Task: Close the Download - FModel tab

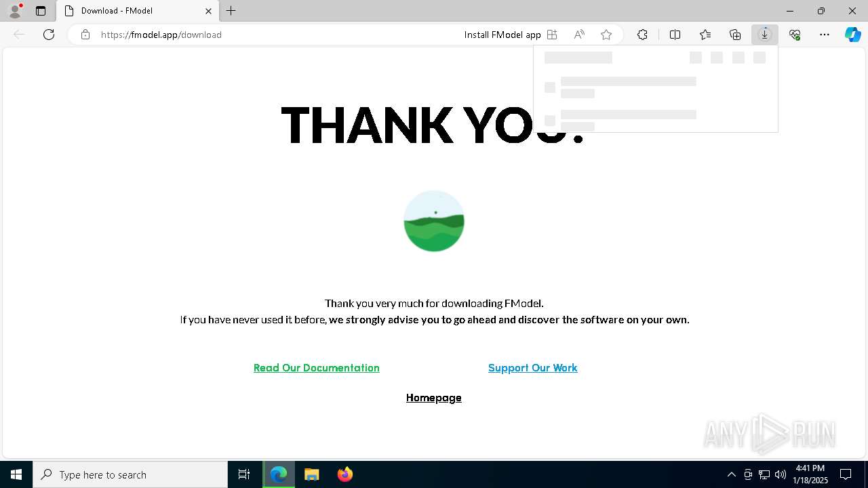Action: point(208,11)
